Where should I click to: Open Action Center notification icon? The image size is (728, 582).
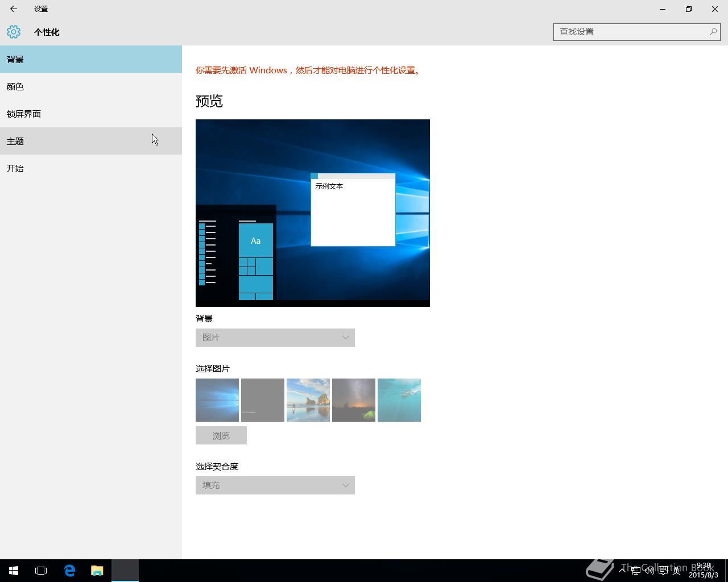pyautogui.click(x=663, y=571)
